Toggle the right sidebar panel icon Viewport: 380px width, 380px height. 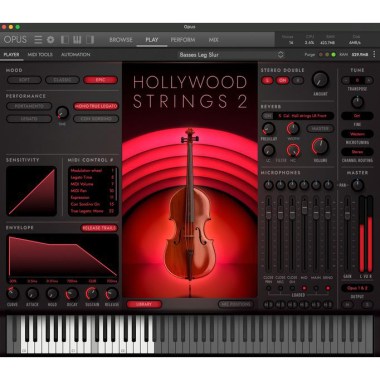[90, 40]
